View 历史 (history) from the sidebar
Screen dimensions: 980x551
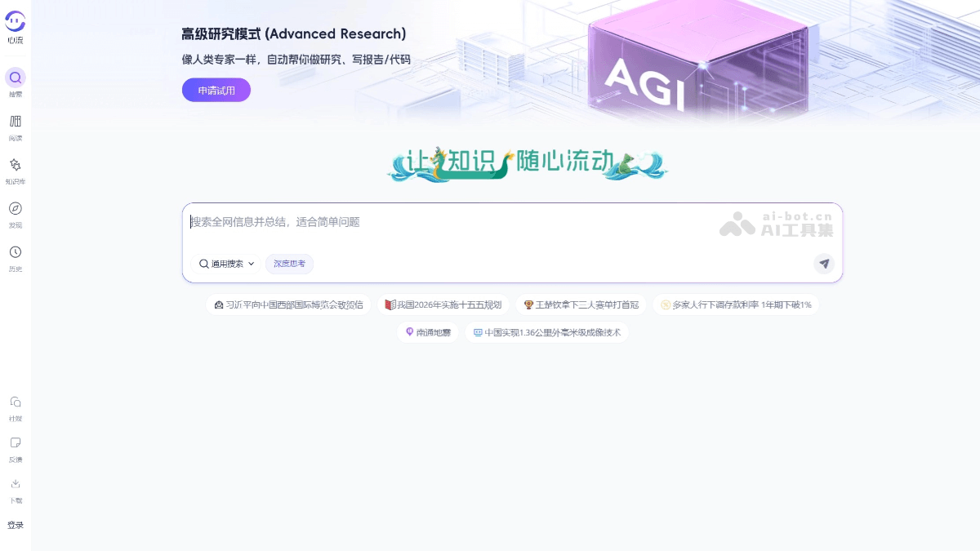click(15, 254)
